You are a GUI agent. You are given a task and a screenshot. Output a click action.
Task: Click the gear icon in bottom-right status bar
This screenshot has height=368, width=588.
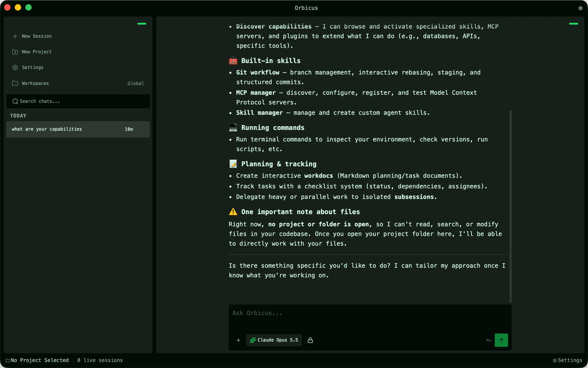coord(555,360)
